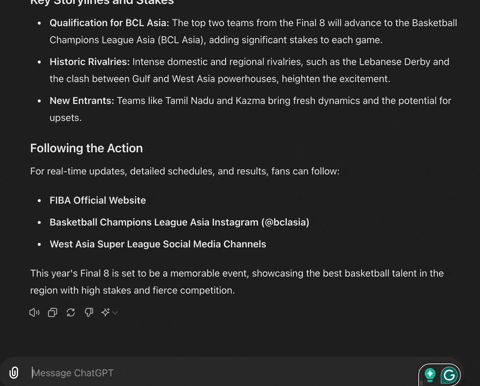The height and width of the screenshot is (386, 480).
Task: Focus the Message ChatGPT input field
Action: (220, 373)
